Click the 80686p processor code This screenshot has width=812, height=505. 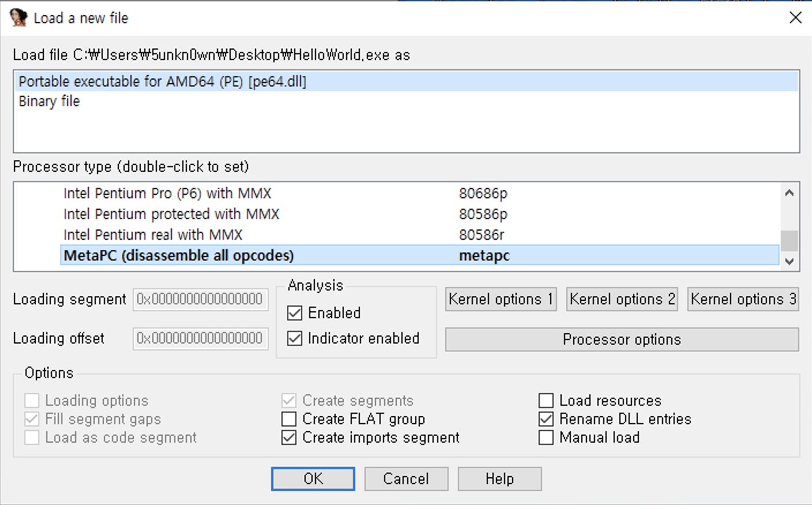coord(483,194)
